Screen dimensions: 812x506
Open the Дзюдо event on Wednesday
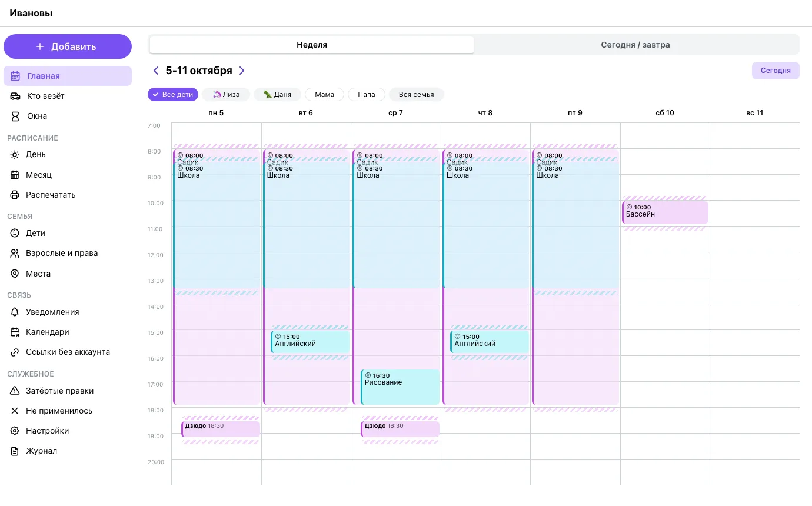click(400, 429)
